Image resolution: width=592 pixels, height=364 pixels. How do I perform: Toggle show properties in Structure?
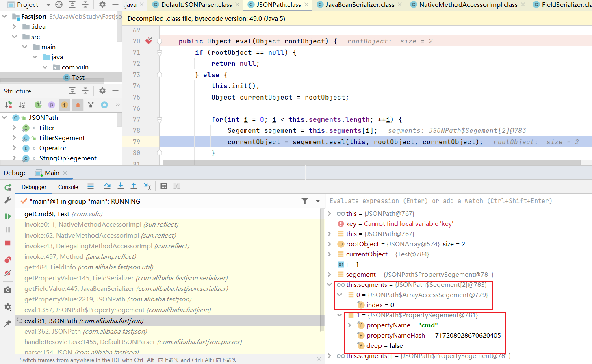(52, 104)
